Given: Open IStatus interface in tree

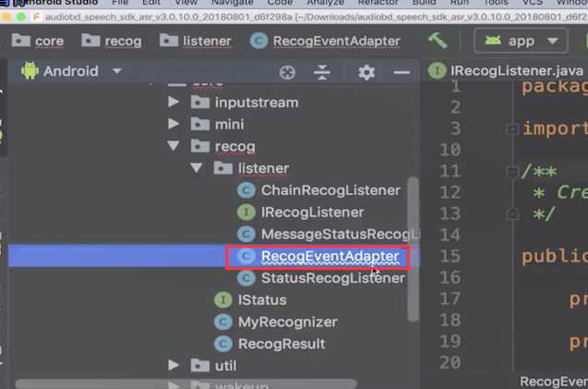Looking at the screenshot, I should pyautogui.click(x=262, y=300).
